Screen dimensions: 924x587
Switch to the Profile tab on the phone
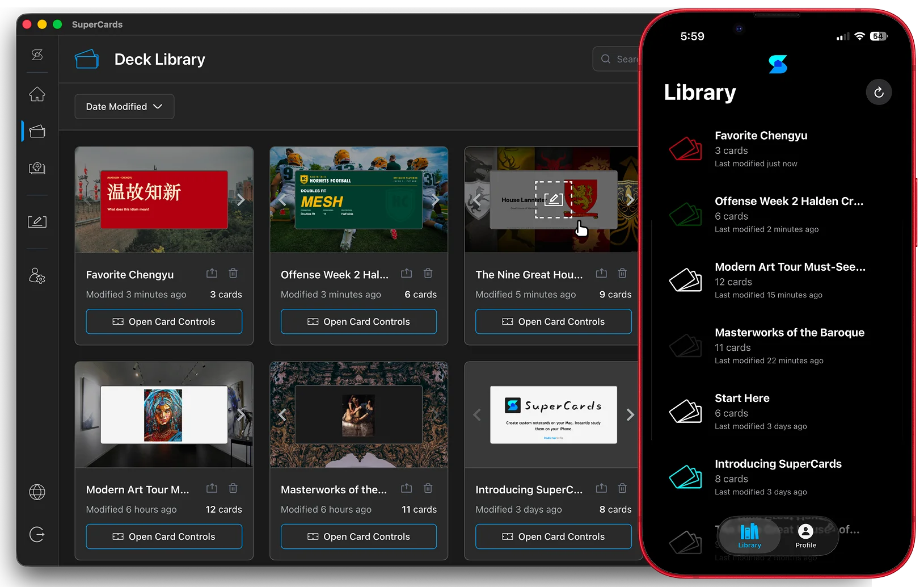pos(805,536)
